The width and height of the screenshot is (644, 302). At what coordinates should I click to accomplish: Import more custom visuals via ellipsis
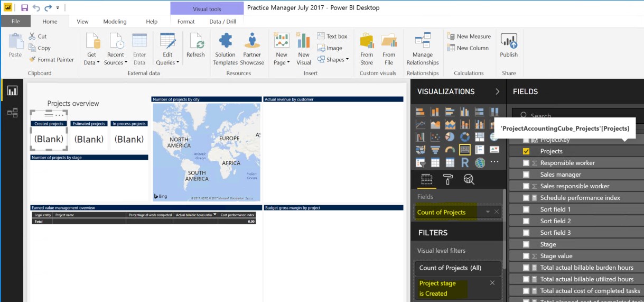[494, 162]
